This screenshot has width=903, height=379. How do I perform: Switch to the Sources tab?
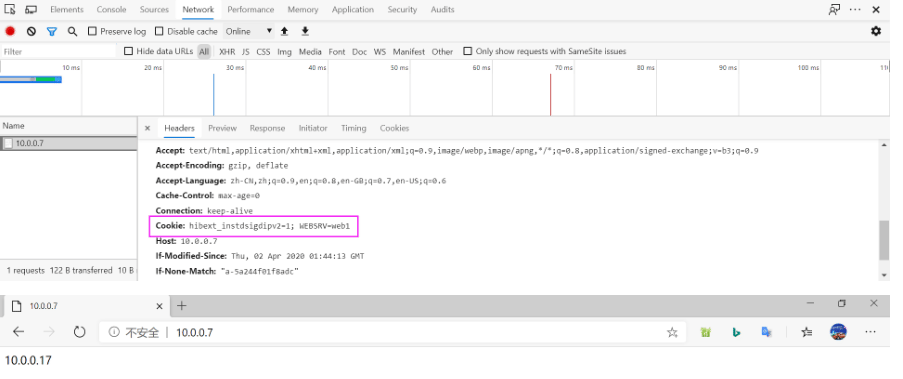tap(154, 10)
